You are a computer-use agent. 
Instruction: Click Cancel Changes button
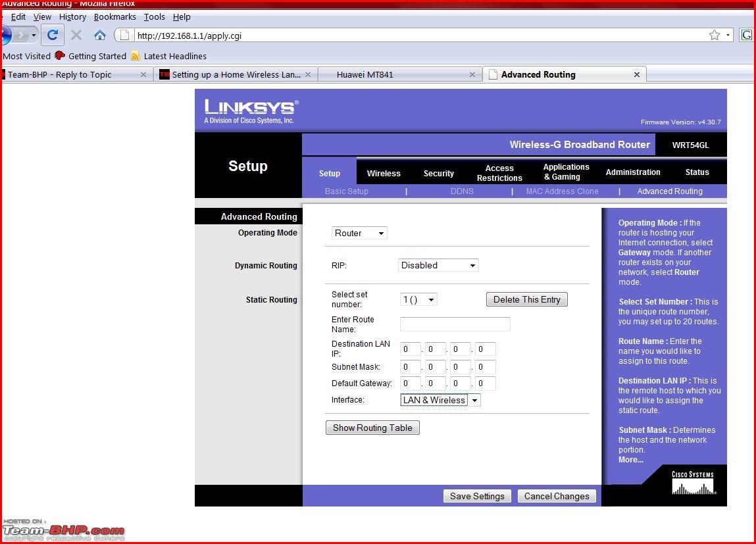pyautogui.click(x=557, y=496)
